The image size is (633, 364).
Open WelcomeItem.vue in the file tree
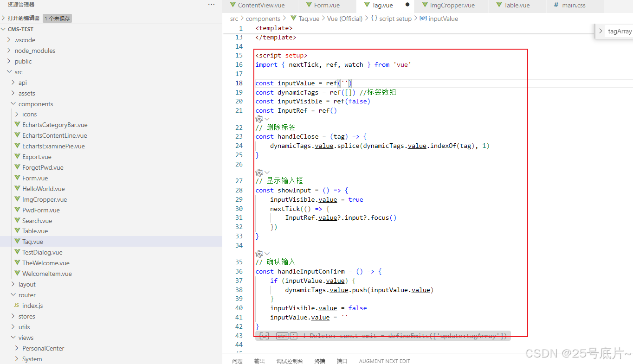click(x=47, y=274)
